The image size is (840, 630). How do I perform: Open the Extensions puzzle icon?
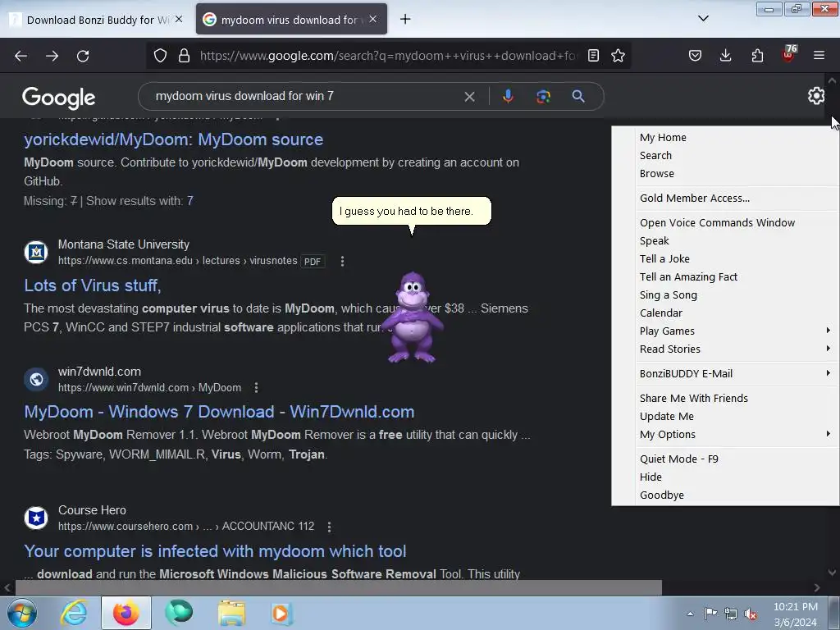click(757, 56)
